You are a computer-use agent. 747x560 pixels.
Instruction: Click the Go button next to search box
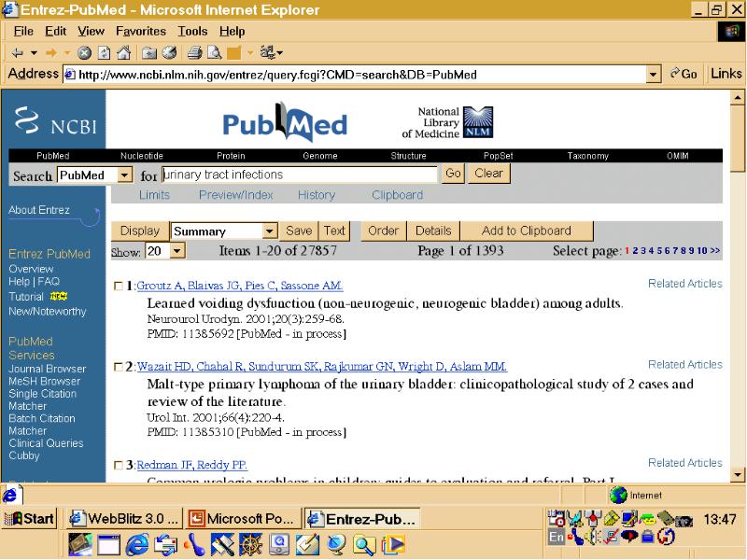[453, 174]
